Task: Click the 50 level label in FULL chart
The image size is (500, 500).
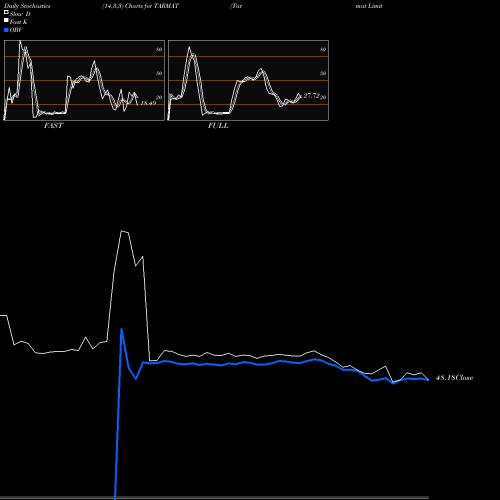Action: (x=323, y=73)
